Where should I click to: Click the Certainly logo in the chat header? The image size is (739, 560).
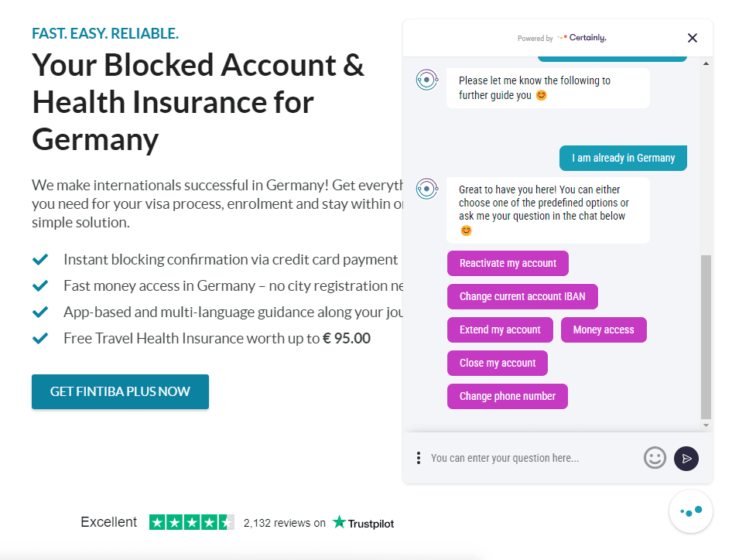(x=582, y=38)
